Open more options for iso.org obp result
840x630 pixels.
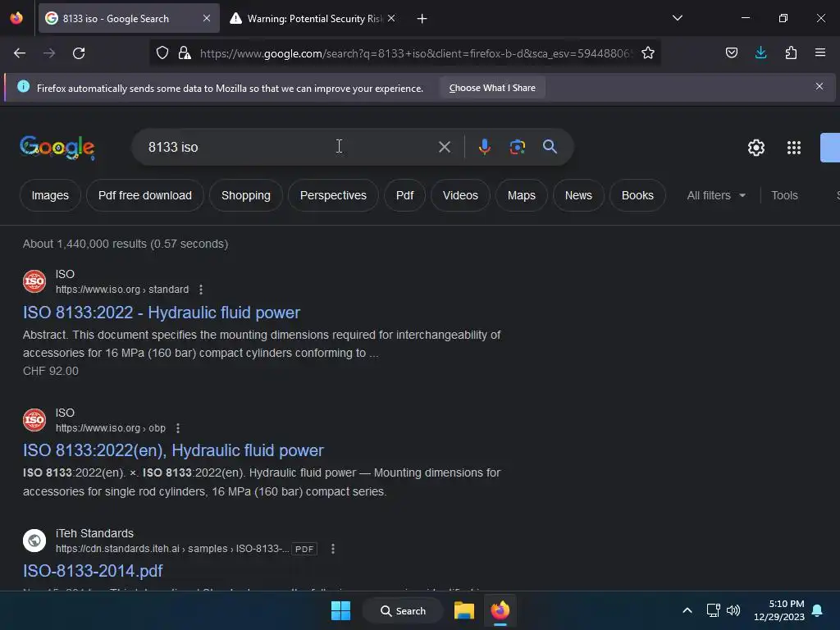pos(178,428)
